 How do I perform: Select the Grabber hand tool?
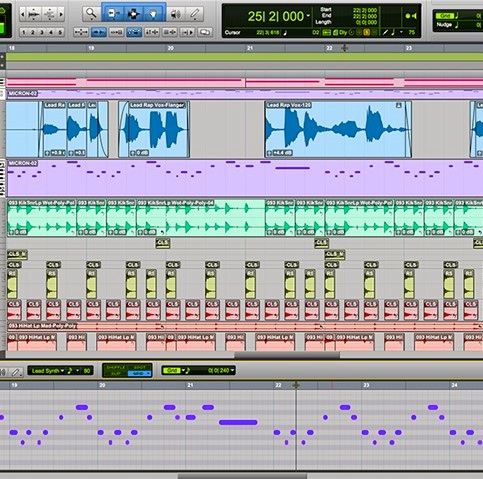153,14
